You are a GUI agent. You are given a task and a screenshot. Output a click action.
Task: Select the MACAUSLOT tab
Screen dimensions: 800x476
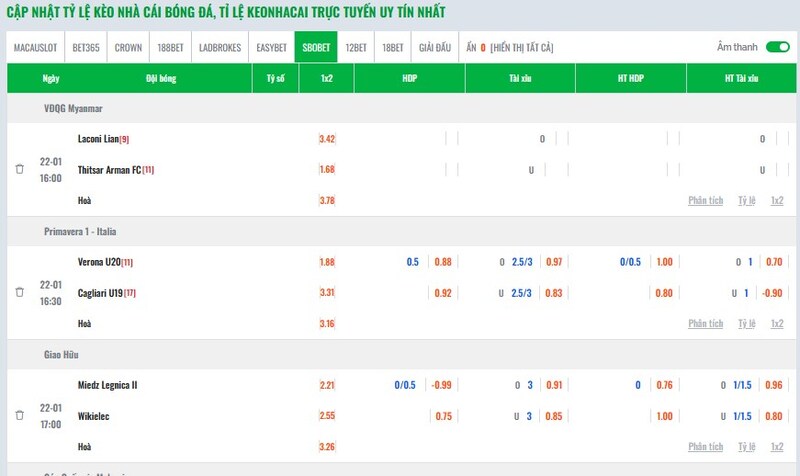[34, 47]
